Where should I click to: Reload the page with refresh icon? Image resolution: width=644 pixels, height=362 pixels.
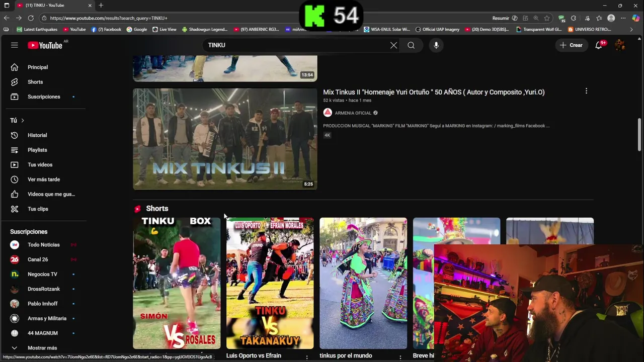pyautogui.click(x=31, y=18)
